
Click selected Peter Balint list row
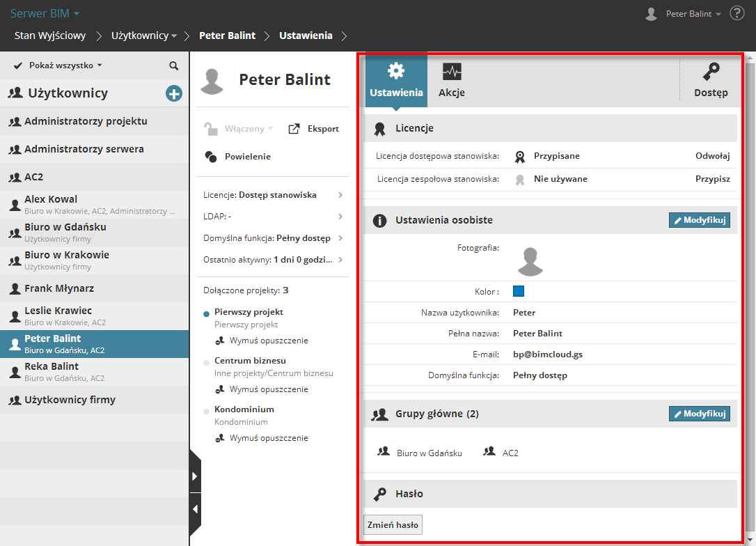95,344
